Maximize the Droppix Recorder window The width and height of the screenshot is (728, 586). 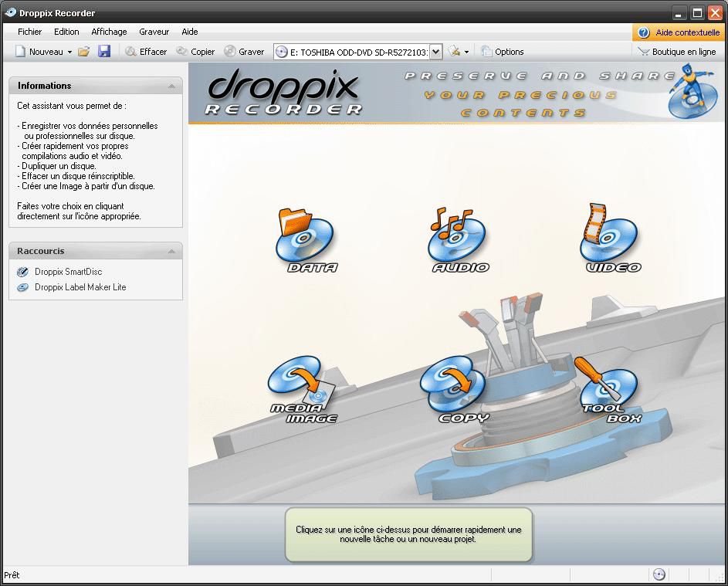point(697,13)
